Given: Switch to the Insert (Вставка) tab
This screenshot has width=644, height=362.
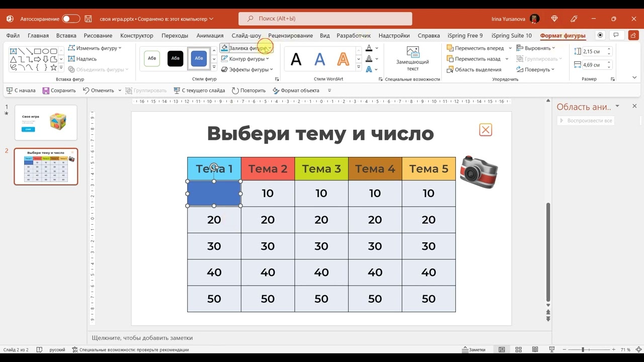Looking at the screenshot, I should [x=66, y=36].
